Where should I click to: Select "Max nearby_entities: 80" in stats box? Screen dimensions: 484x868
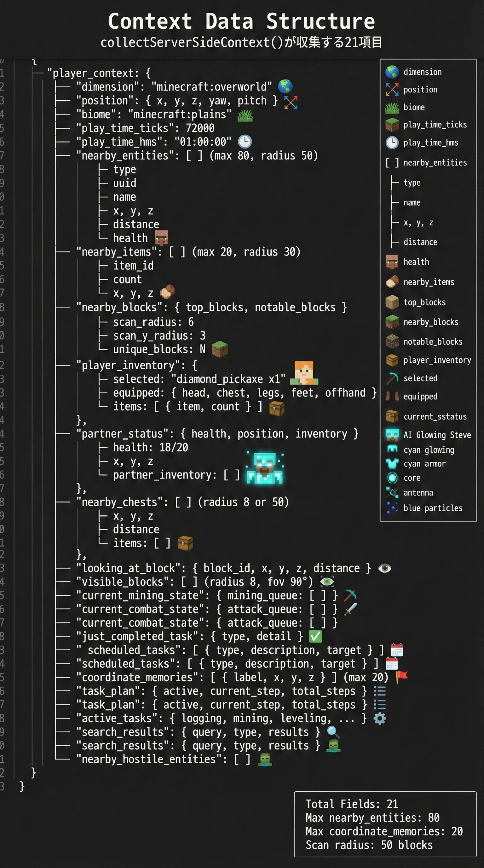pyautogui.click(x=372, y=818)
